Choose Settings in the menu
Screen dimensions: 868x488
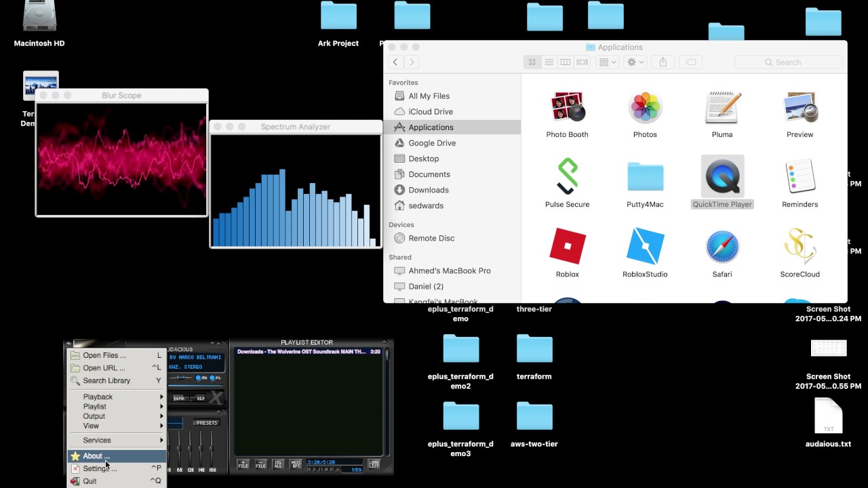[x=117, y=468]
